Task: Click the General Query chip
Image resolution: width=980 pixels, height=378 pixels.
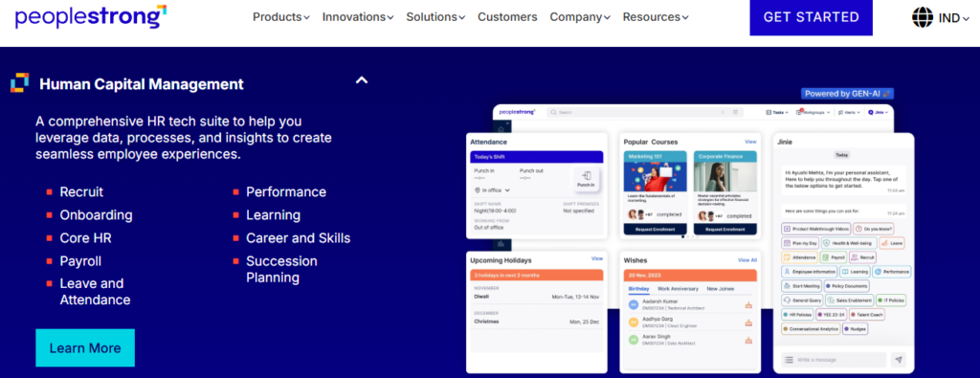Action: pos(801,300)
